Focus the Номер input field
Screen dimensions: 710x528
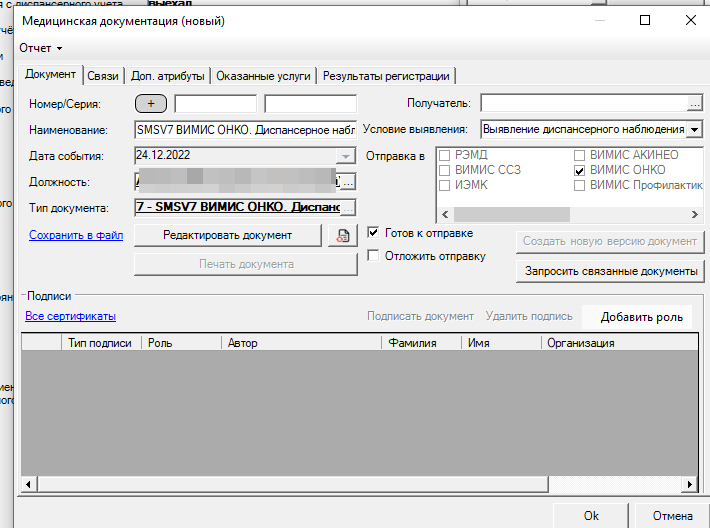[x=216, y=104]
